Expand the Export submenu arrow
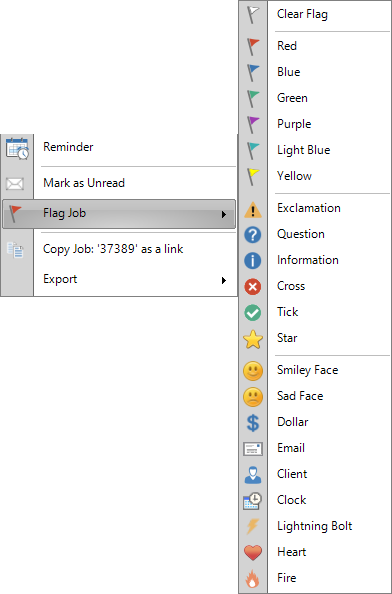 (224, 280)
